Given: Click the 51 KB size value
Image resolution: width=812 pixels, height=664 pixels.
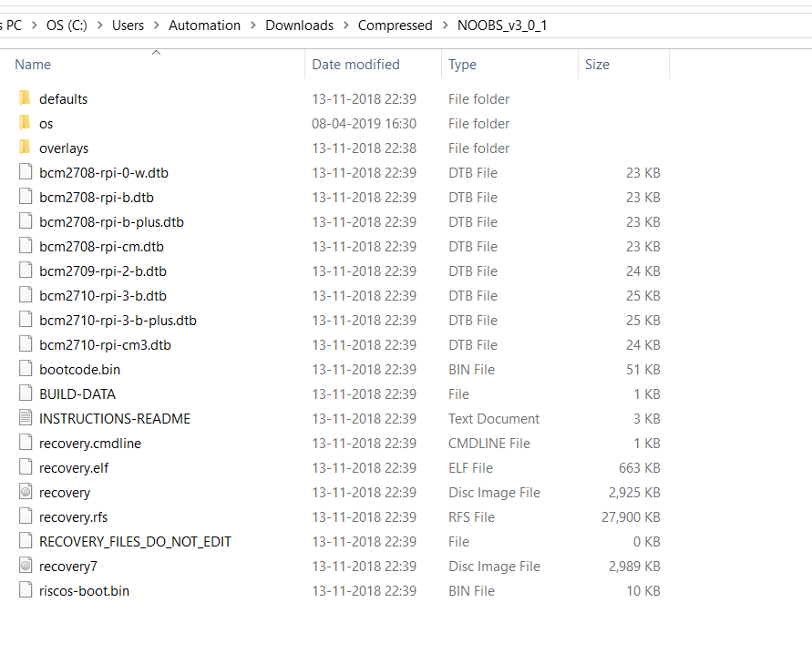Looking at the screenshot, I should pos(643,370).
